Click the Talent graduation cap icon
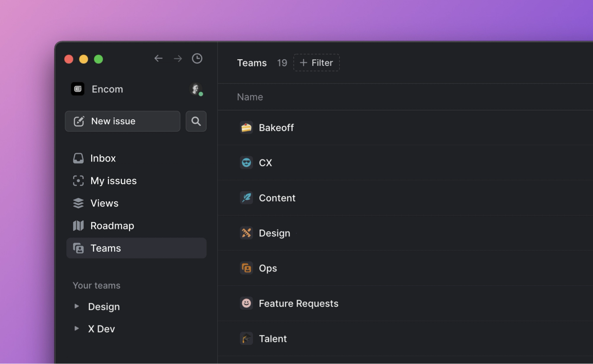 246,338
